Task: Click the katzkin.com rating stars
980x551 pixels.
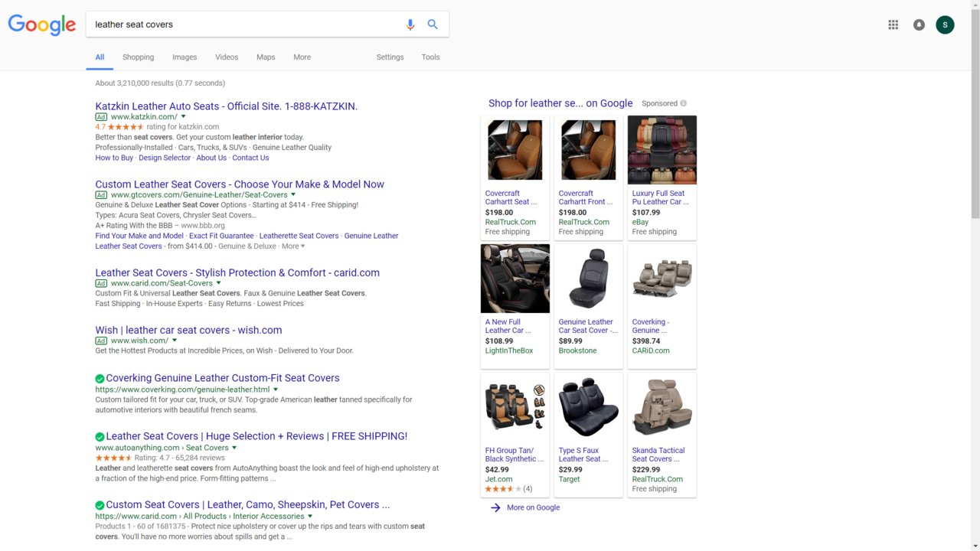Action: point(126,127)
